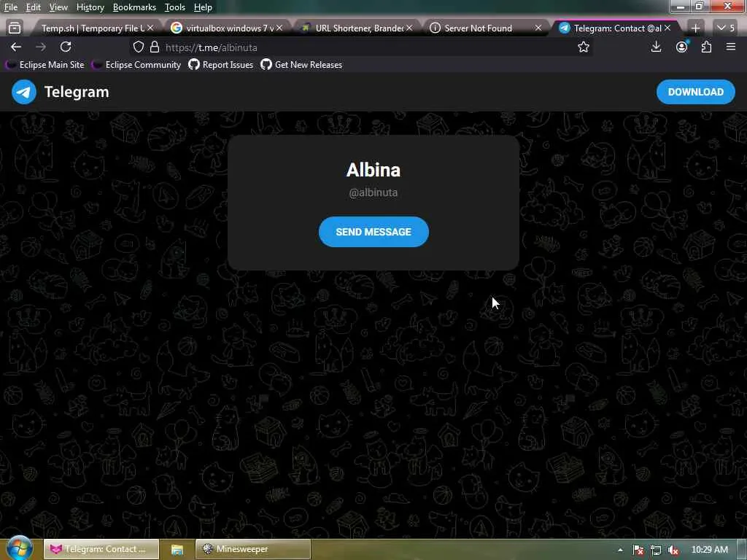Click the Telegram wordmark in header
Viewport: 747px width, 560px height.
[77, 92]
